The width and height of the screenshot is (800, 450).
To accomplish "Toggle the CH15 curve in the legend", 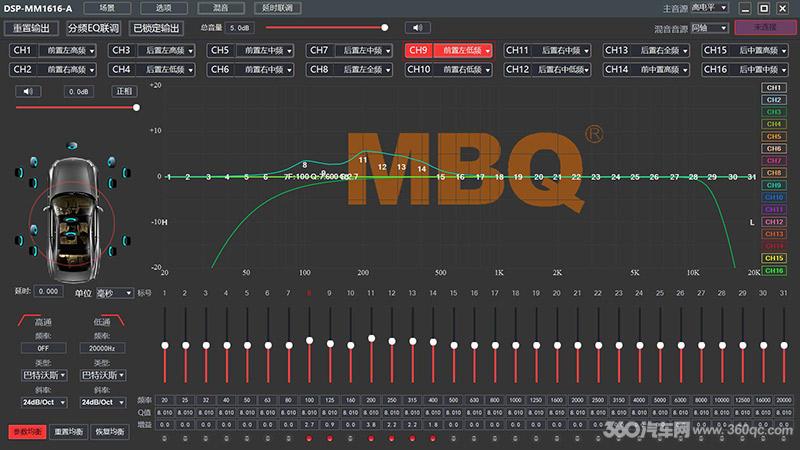I will [773, 258].
